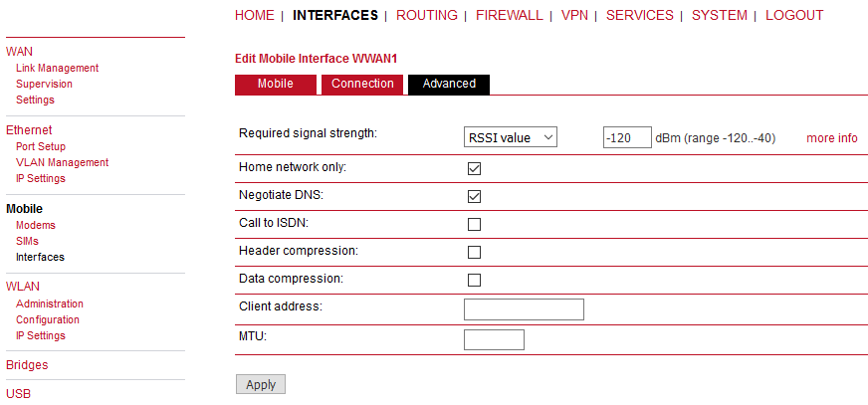Switch to the Mobile tab
This screenshot has width=868, height=405.
point(275,85)
